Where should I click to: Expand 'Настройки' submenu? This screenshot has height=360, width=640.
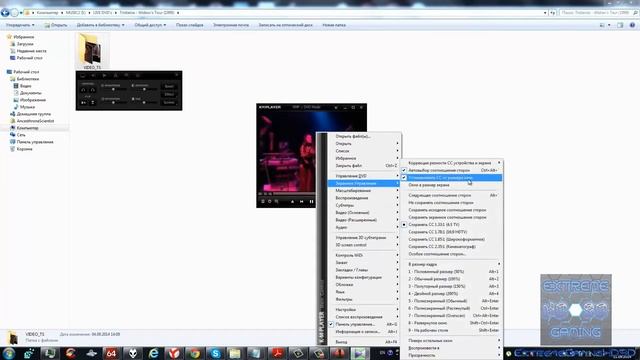tap(364, 309)
